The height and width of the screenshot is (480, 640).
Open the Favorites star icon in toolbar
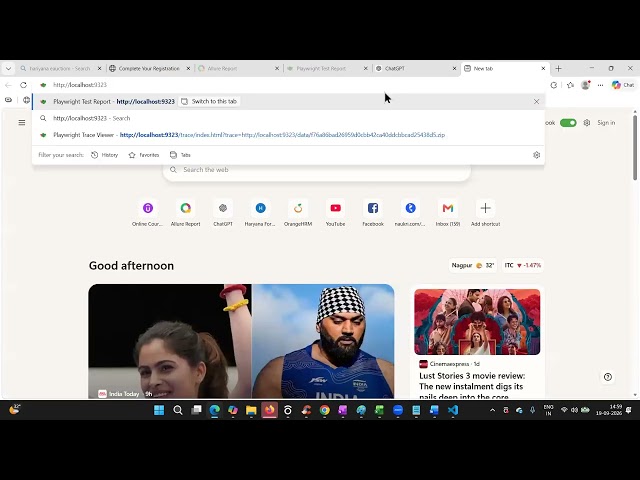(x=570, y=85)
